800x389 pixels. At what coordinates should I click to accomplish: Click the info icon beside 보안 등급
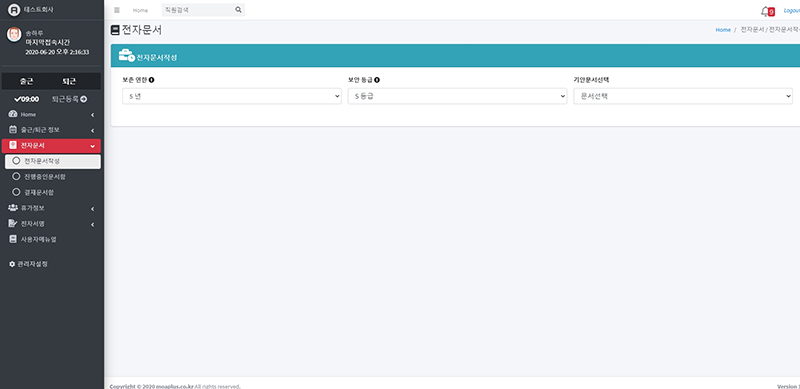[377, 80]
